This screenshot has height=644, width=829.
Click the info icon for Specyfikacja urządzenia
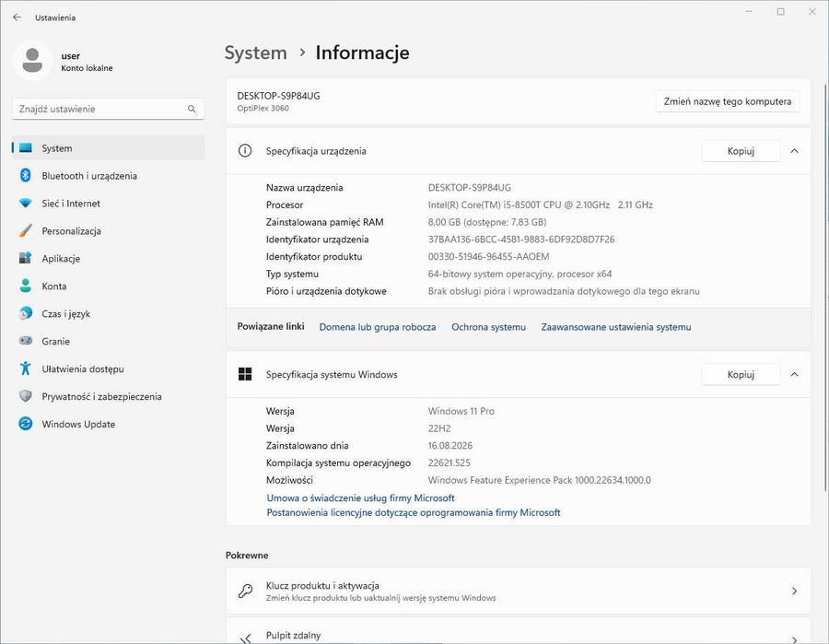coord(245,151)
